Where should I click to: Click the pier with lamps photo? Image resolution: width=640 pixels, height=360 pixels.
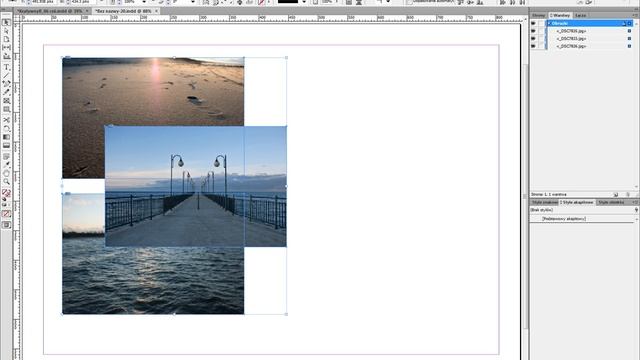tap(196, 186)
